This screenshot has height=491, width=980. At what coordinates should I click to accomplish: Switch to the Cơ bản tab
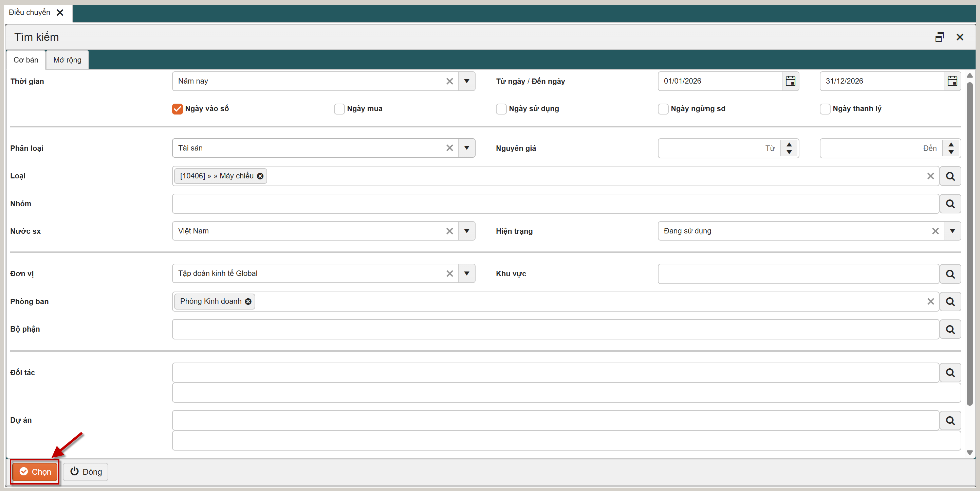pos(26,60)
